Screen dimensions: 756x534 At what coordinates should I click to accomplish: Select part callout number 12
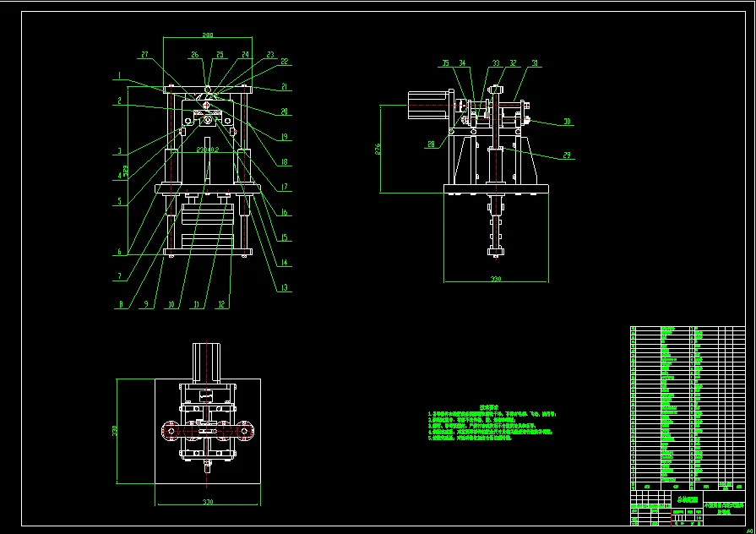pyautogui.click(x=221, y=304)
